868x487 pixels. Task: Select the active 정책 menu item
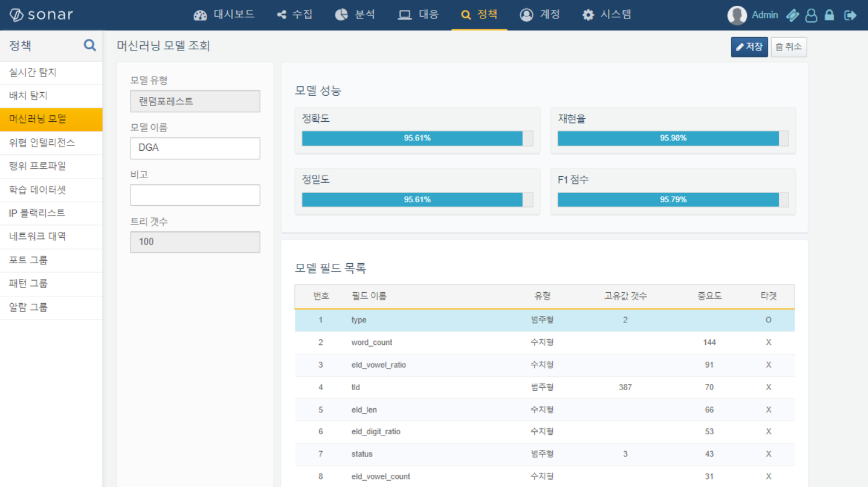pos(479,14)
